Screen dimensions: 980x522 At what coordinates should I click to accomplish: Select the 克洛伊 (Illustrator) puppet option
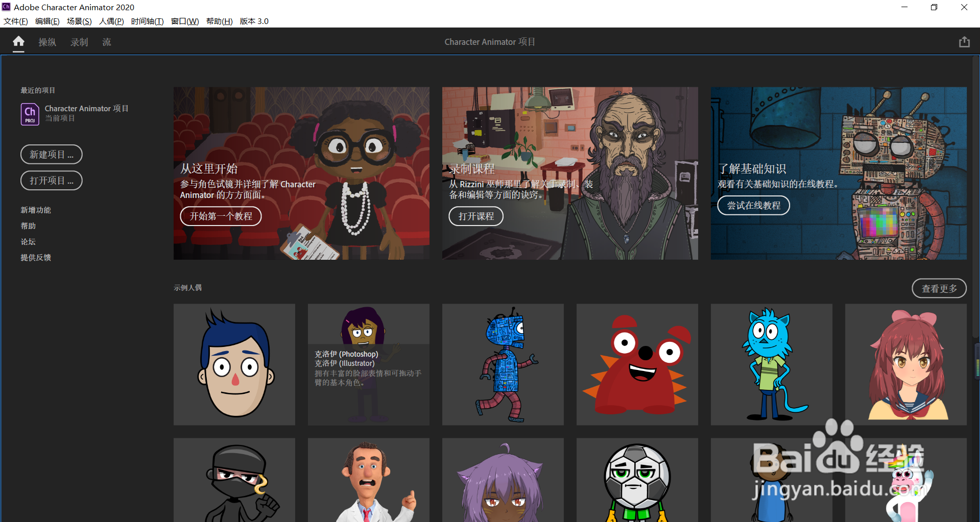345,363
